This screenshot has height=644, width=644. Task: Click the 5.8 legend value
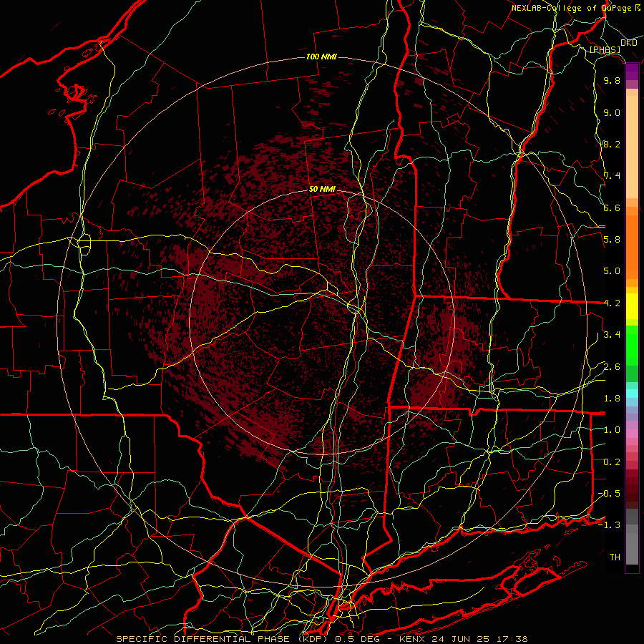[612, 240]
